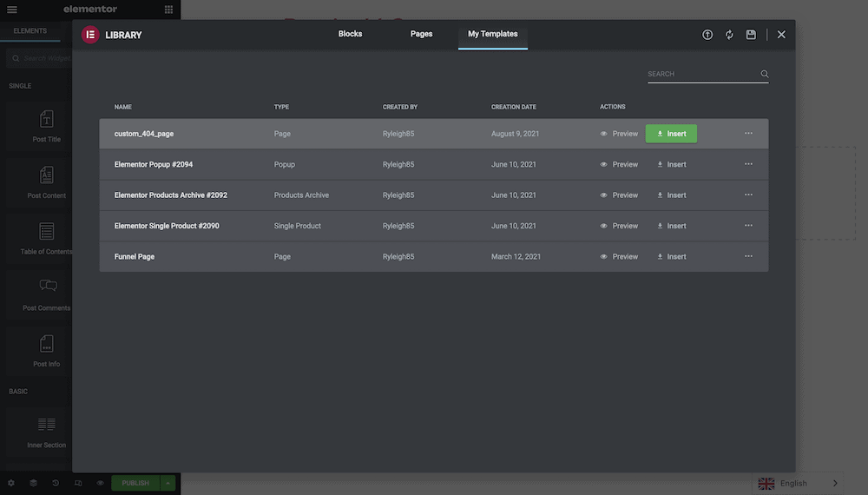Click the template name custom_404_page
The width and height of the screenshot is (868, 495).
click(144, 134)
